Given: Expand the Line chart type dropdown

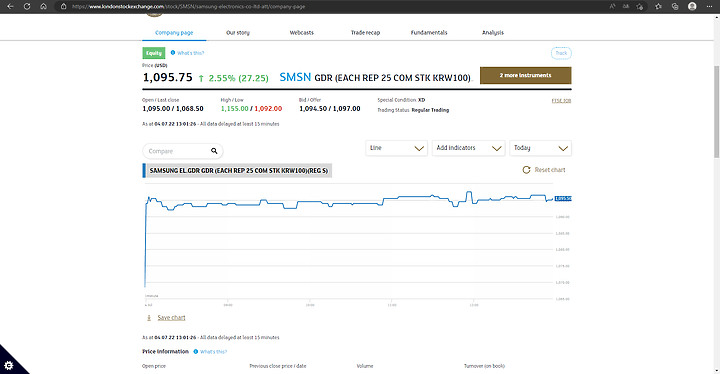Looking at the screenshot, I should [x=396, y=148].
